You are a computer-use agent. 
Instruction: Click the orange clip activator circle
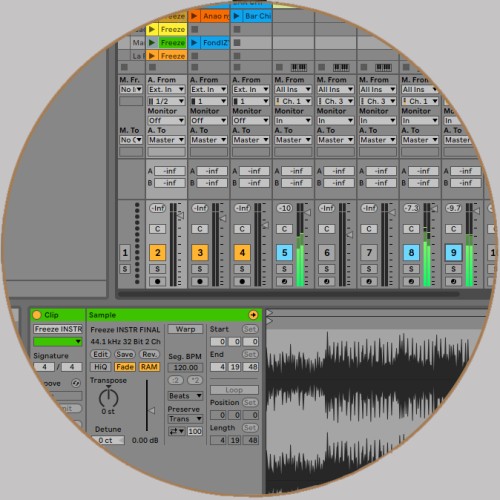point(37,315)
